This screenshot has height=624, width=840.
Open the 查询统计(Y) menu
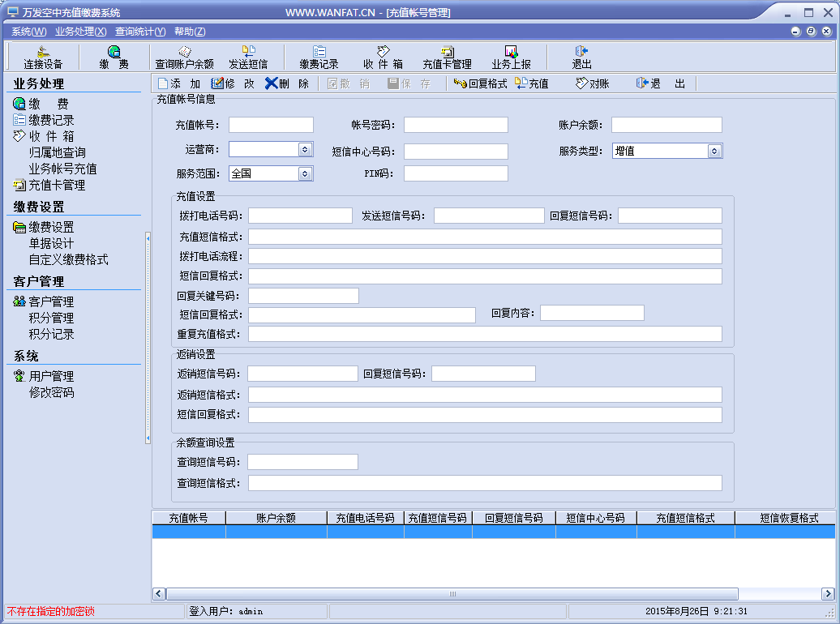click(140, 32)
